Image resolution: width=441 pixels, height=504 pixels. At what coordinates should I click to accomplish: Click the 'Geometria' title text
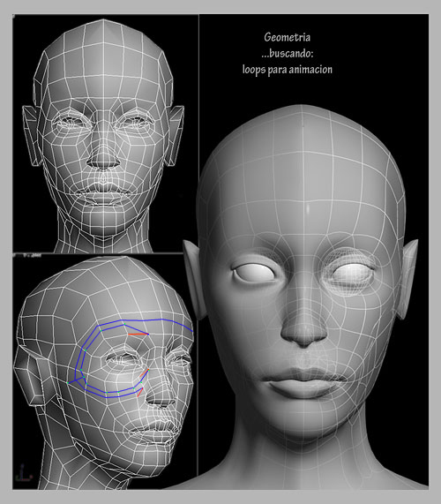point(288,37)
